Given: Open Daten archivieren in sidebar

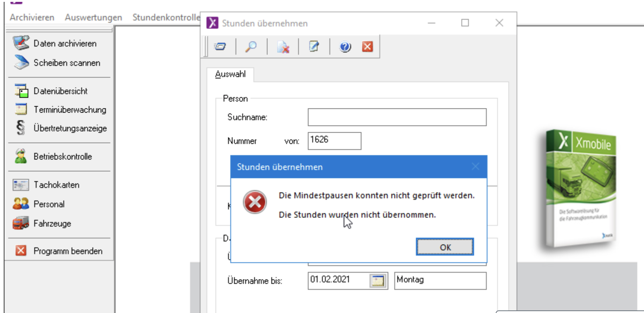Looking at the screenshot, I should tap(65, 44).
